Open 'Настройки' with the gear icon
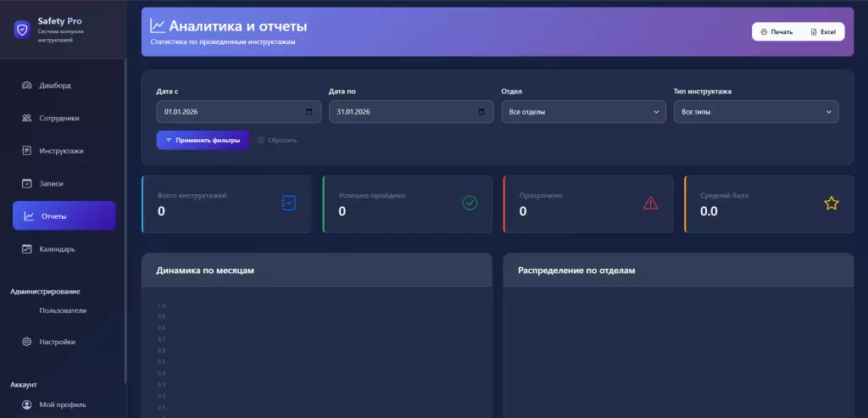Viewport: 868px width, 418px height. point(57,342)
